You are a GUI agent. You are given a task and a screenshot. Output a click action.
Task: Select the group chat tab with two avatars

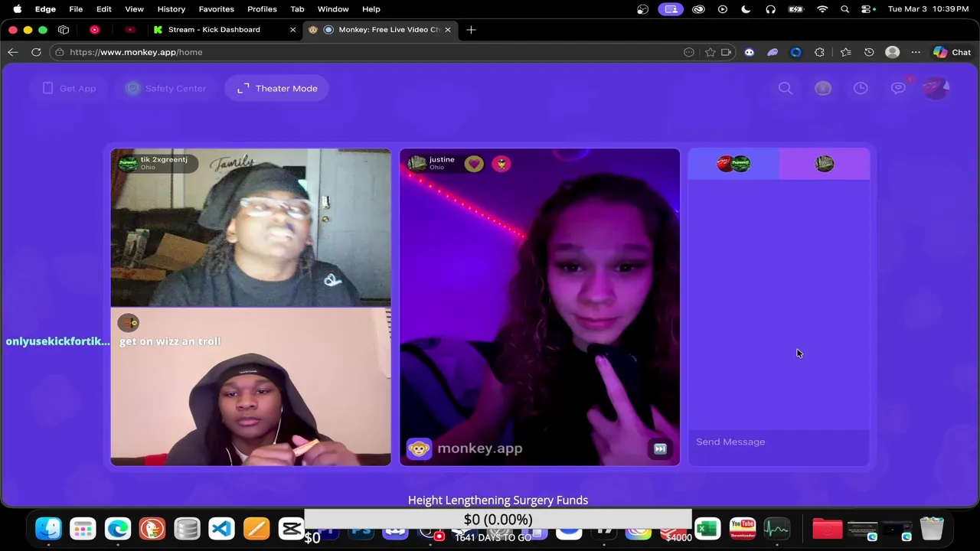(x=733, y=164)
